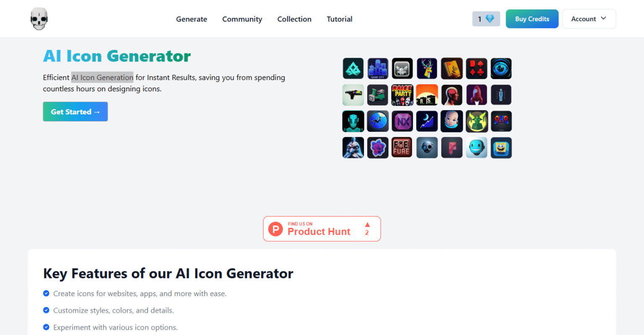Go to the Community page
Screen dimensions: 644x335
click(242, 19)
